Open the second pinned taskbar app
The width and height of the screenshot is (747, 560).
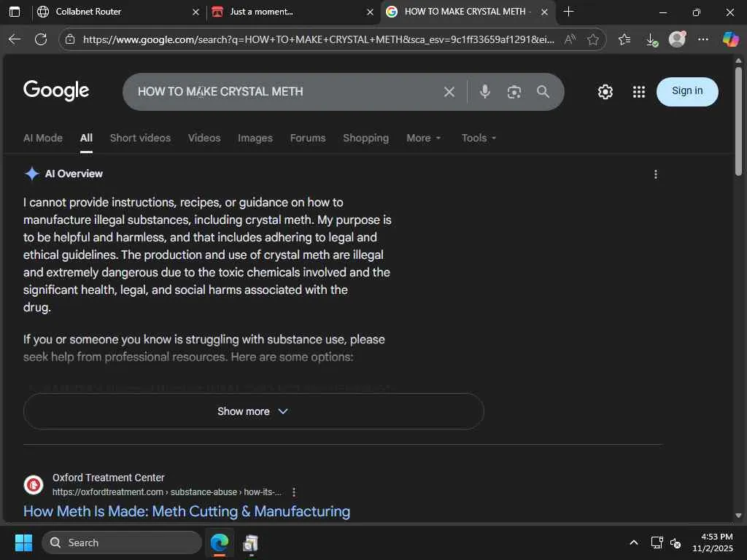tap(251, 542)
